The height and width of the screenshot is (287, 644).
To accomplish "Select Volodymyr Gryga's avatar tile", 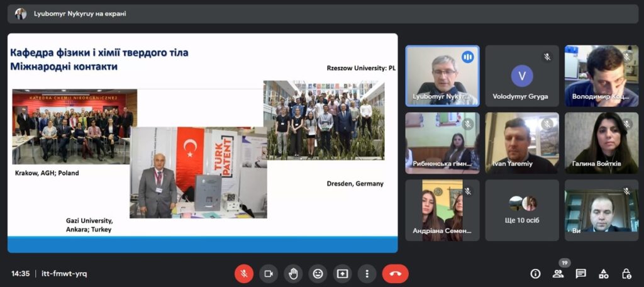I will pyautogui.click(x=522, y=76).
